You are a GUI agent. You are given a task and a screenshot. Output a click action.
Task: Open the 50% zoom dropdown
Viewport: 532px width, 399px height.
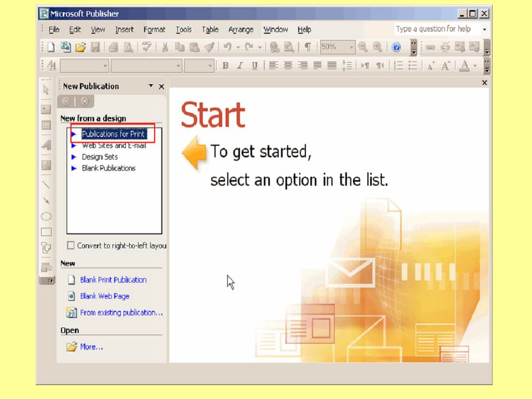351,47
